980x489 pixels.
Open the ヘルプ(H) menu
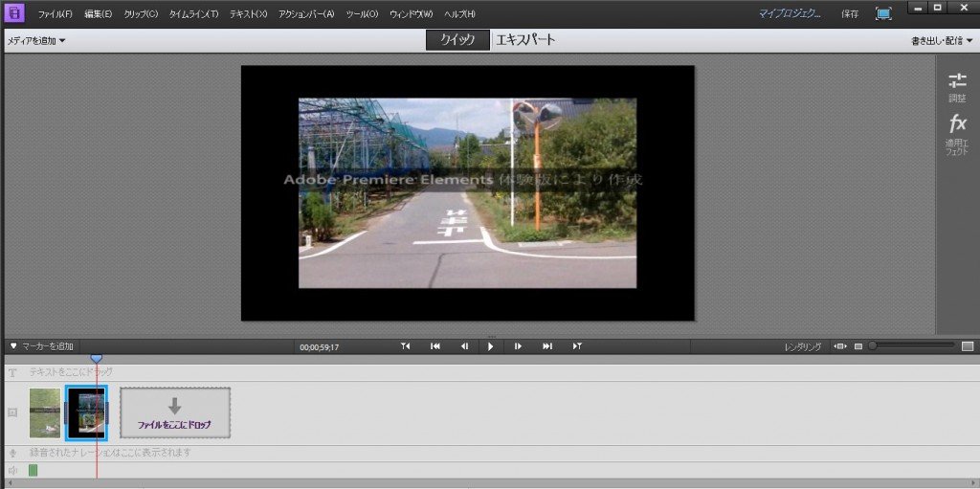tap(460, 13)
